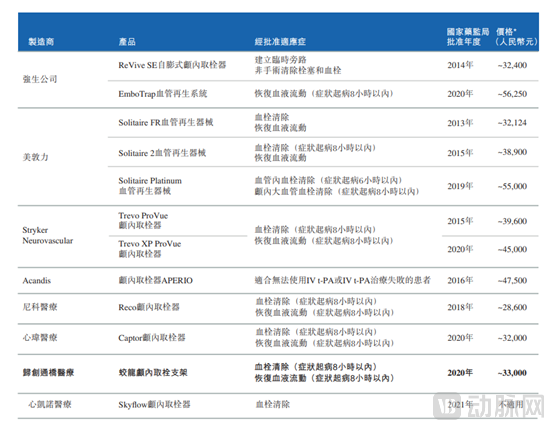Select the bold 蛟龍顱內取栓支架 product cell
This screenshot has height=430, width=554.
coord(153,372)
